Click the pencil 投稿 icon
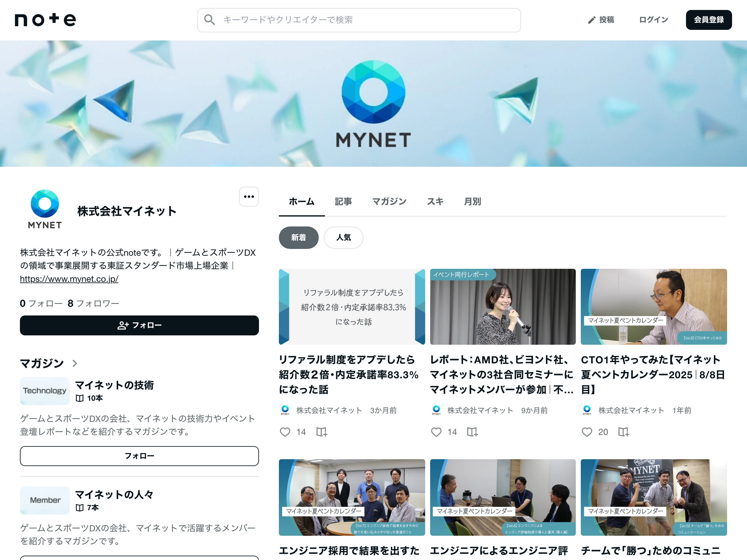Image resolution: width=747 pixels, height=560 pixels. pyautogui.click(x=591, y=20)
